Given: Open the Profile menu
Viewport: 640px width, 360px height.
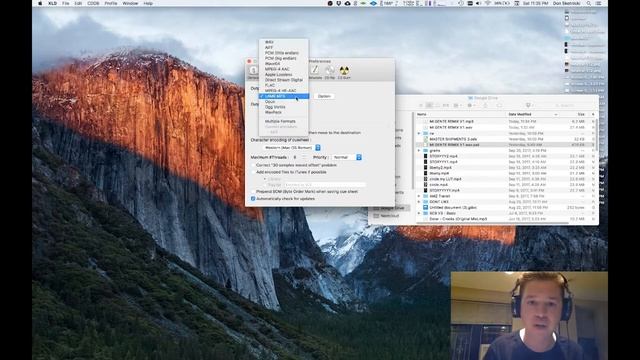Looking at the screenshot, I should (111, 3).
